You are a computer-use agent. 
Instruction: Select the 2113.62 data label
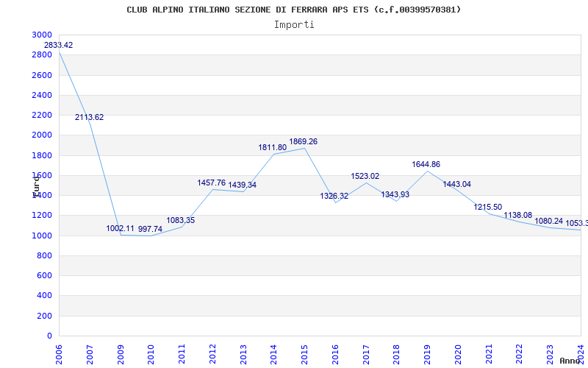click(89, 117)
